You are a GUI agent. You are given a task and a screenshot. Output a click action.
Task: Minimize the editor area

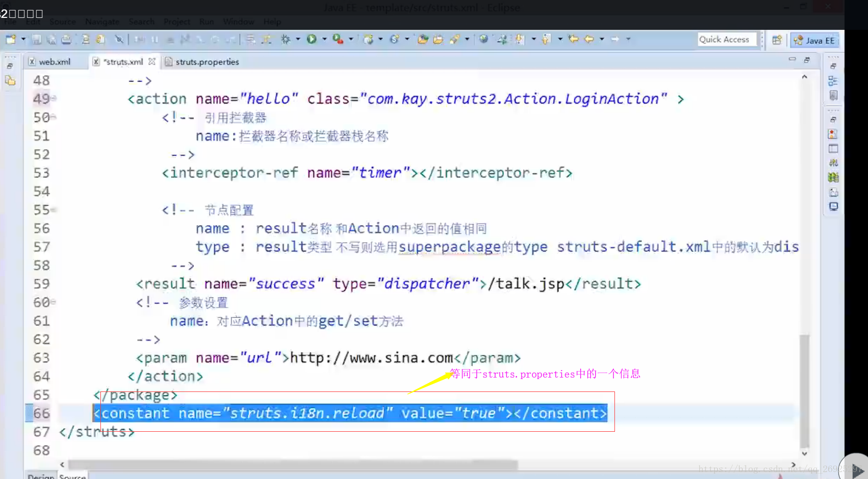pos(792,59)
